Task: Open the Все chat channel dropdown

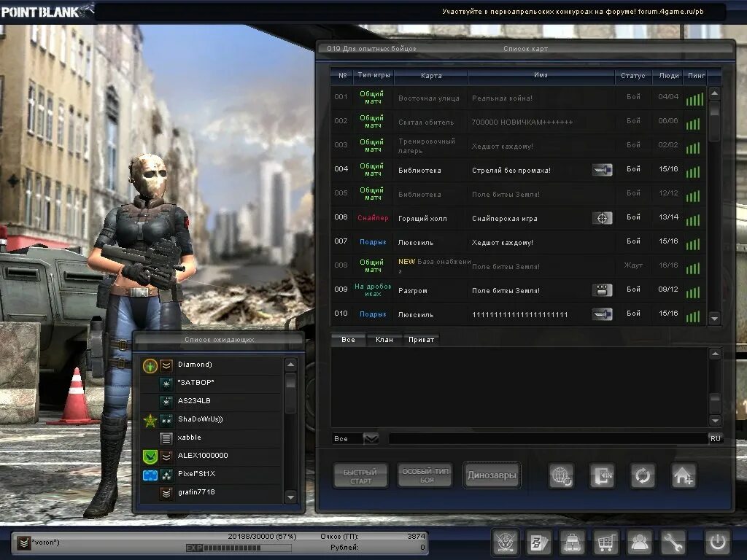Action: coord(371,438)
